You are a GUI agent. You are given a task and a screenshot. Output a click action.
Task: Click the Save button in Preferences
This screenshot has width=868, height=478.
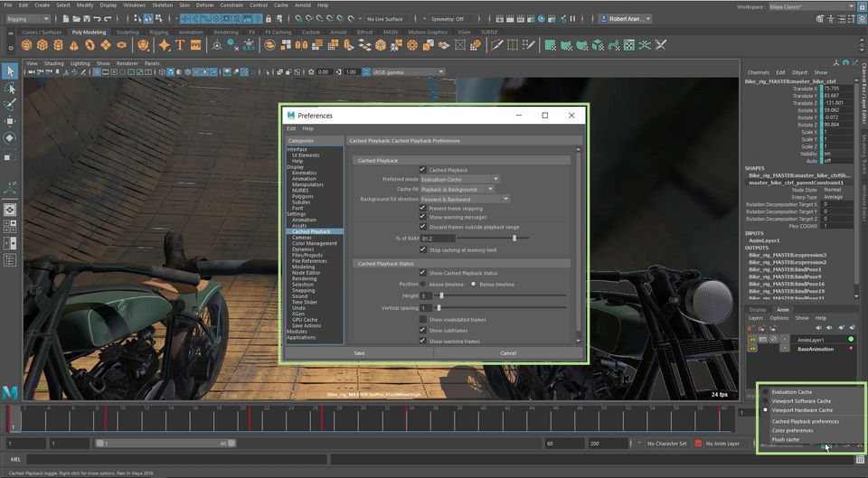359,353
